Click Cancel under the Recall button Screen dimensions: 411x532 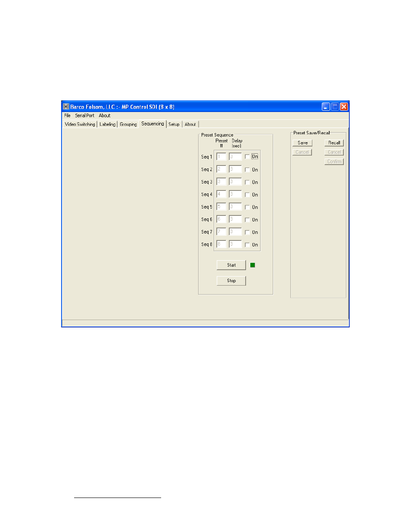pyautogui.click(x=334, y=152)
